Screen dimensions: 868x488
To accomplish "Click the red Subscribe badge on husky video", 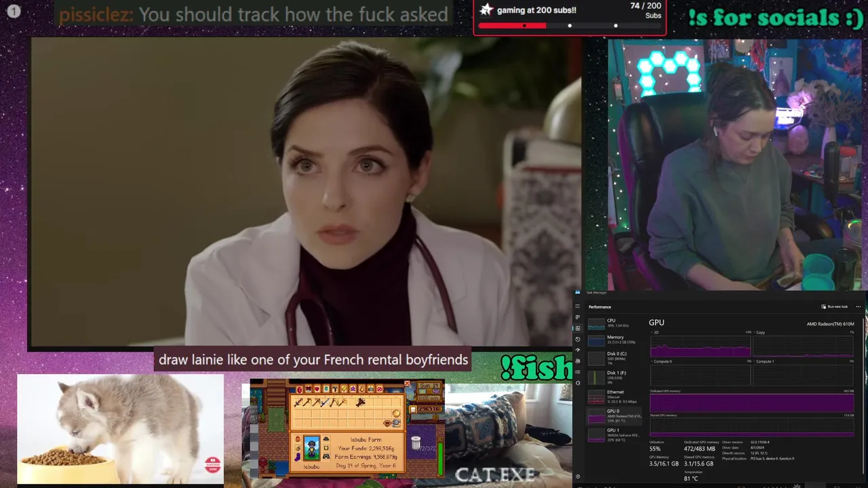I will coord(213,465).
